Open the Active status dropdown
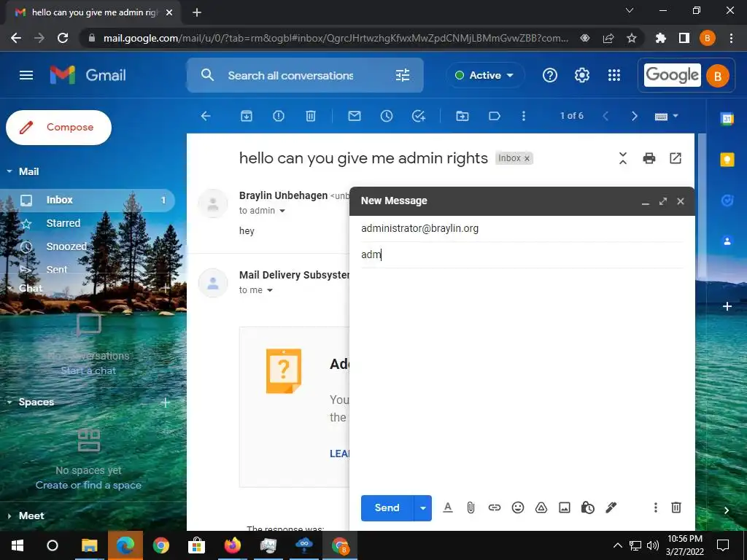747x560 pixels. (484, 75)
